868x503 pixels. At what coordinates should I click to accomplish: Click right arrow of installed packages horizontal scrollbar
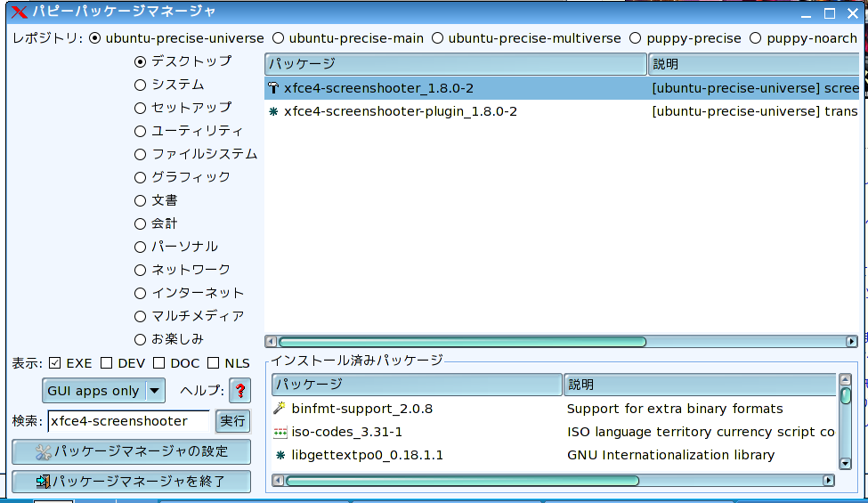(829, 481)
